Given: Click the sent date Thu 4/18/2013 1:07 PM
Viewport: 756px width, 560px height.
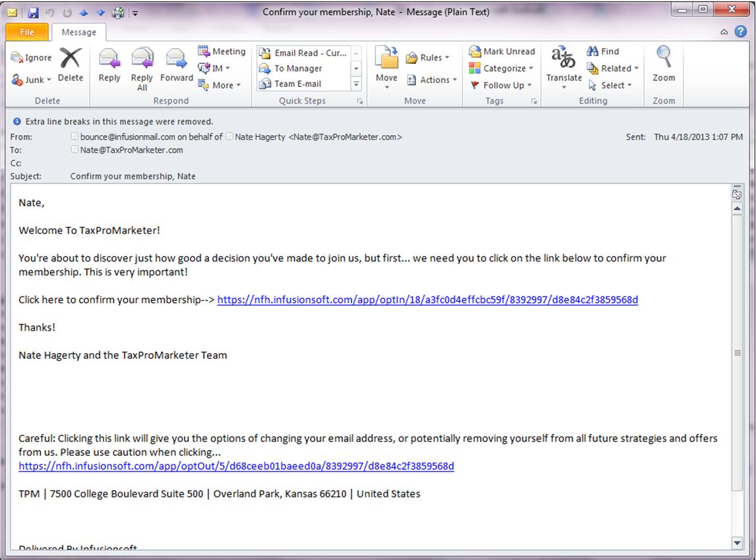Looking at the screenshot, I should (x=698, y=137).
